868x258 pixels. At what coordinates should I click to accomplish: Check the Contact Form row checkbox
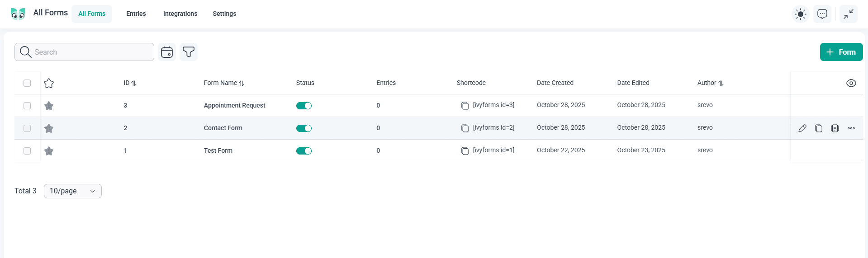27,128
